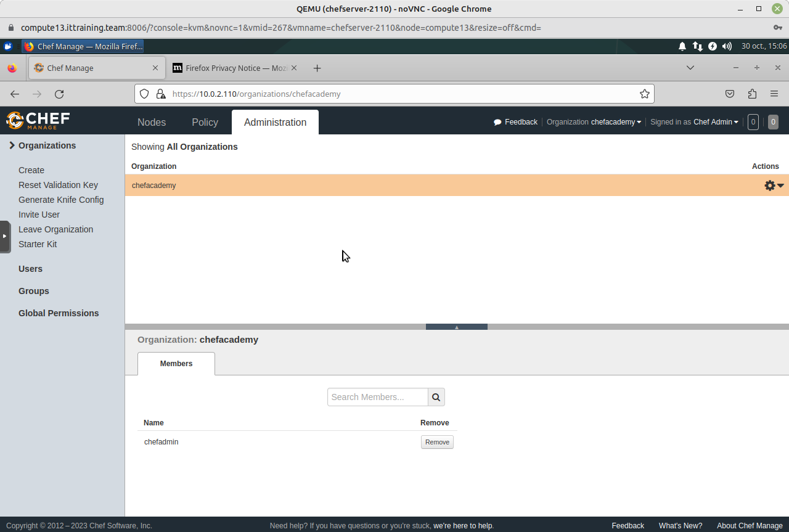Open a new Firefox tab with plus
Viewport: 789px width, 532px height.
(x=317, y=68)
